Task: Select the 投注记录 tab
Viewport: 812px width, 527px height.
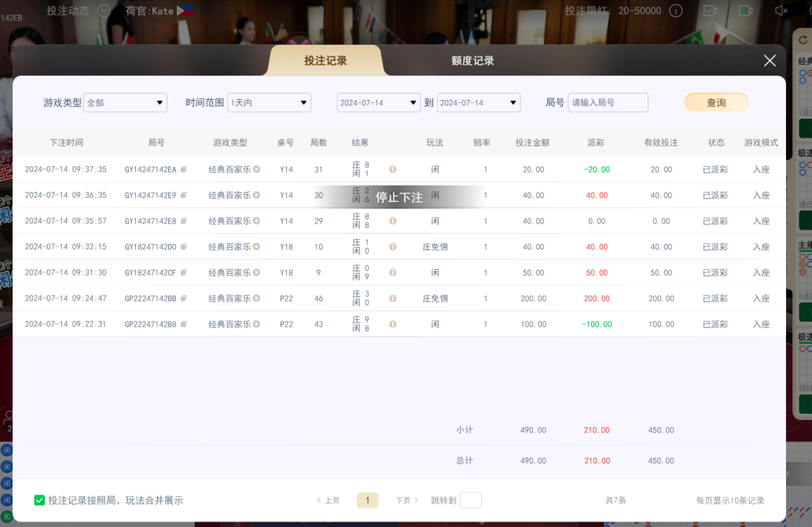Action: (x=326, y=61)
